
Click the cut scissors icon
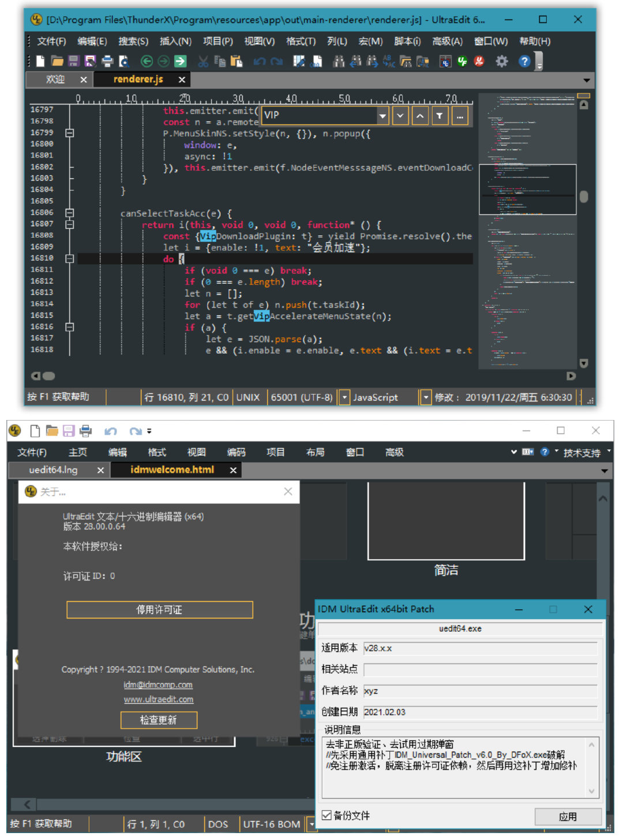[202, 61]
